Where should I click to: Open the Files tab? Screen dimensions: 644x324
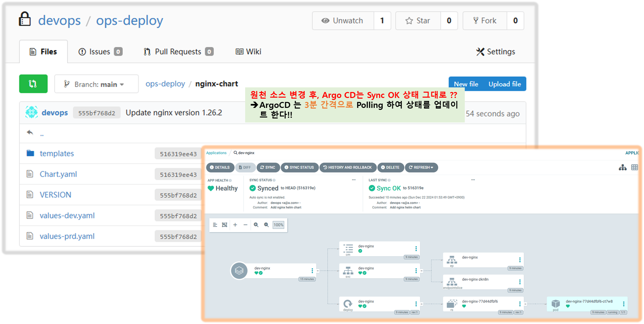43,52
